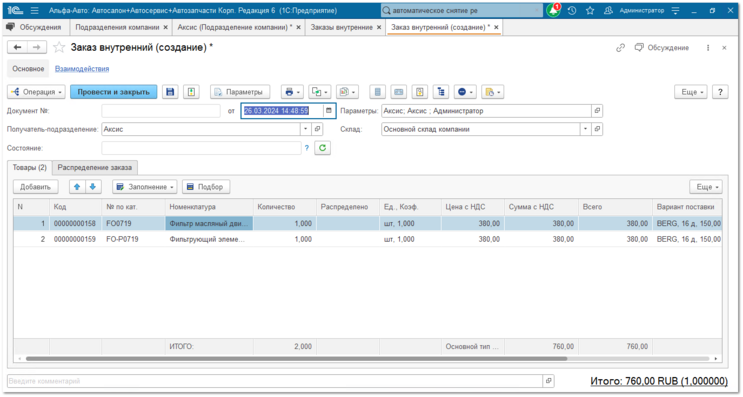743x397 pixels.
Task: Show the history clock icon
Action: [572, 10]
